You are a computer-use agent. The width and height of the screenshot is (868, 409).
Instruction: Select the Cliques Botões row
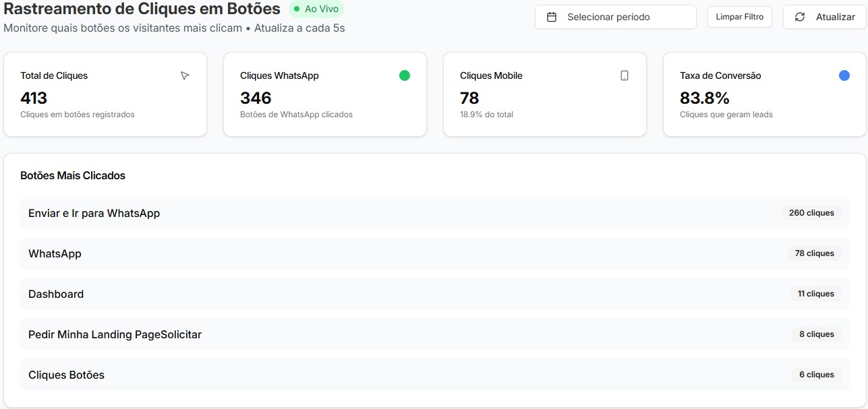point(435,375)
